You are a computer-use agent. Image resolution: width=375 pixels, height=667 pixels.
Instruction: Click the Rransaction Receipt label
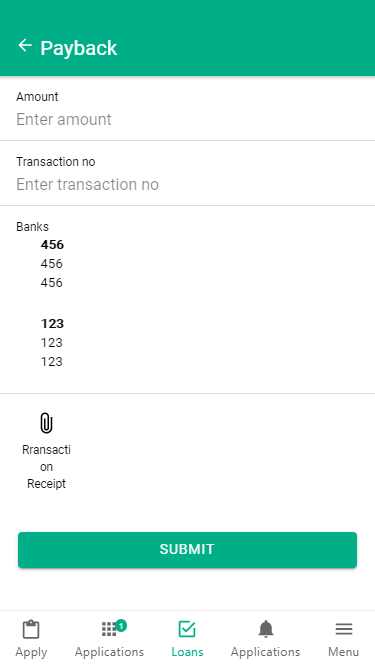46,467
